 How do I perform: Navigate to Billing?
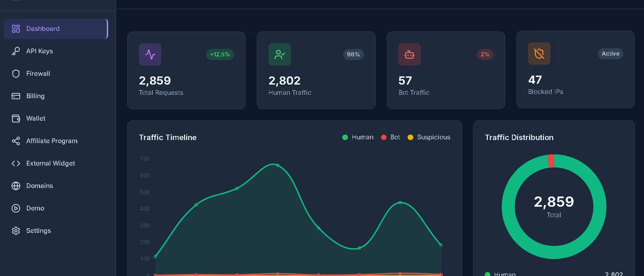pos(56,96)
